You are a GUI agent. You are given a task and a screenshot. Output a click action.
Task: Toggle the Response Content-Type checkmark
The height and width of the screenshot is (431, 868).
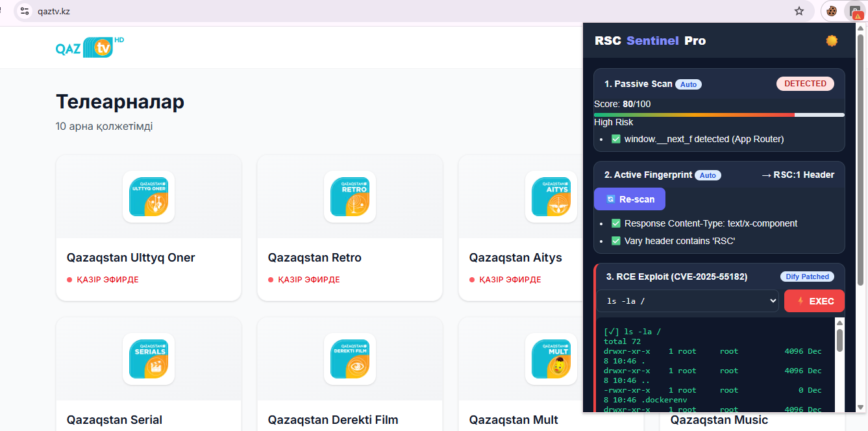coord(616,223)
